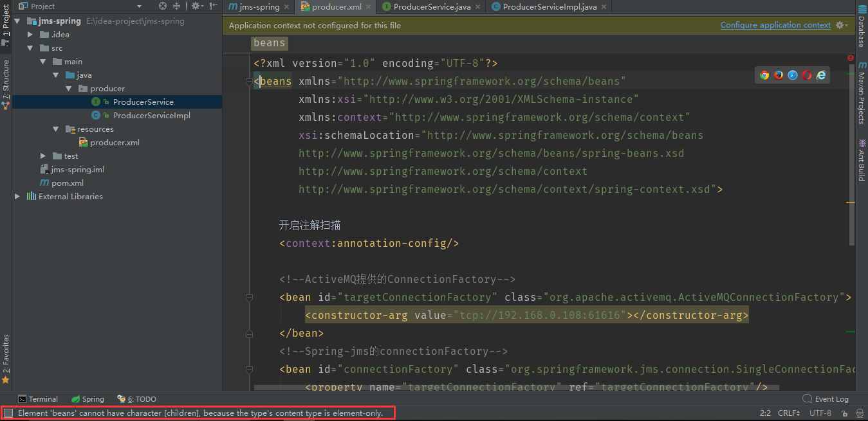Click the read-only lock icon in status bar
This screenshot has height=421, width=868.
tap(844, 413)
